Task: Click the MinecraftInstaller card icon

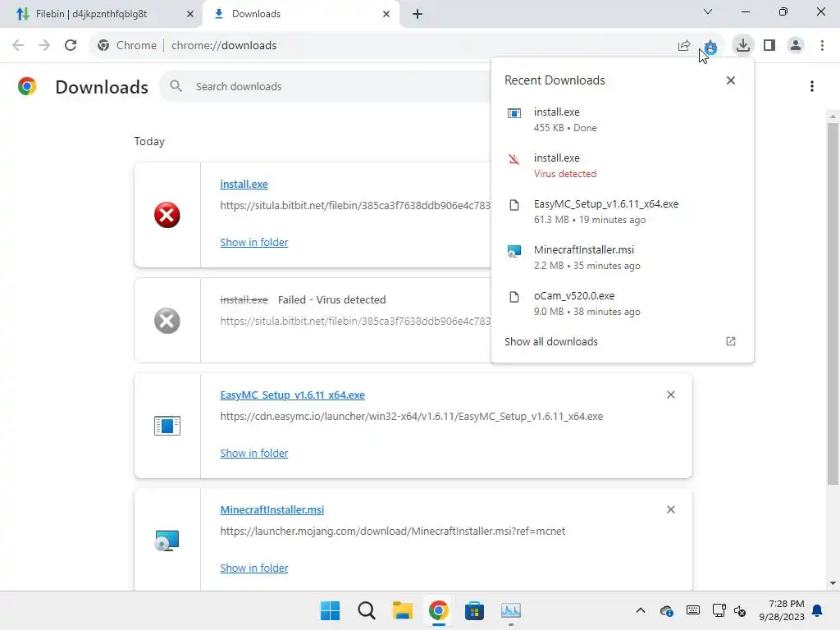Action: [167, 541]
